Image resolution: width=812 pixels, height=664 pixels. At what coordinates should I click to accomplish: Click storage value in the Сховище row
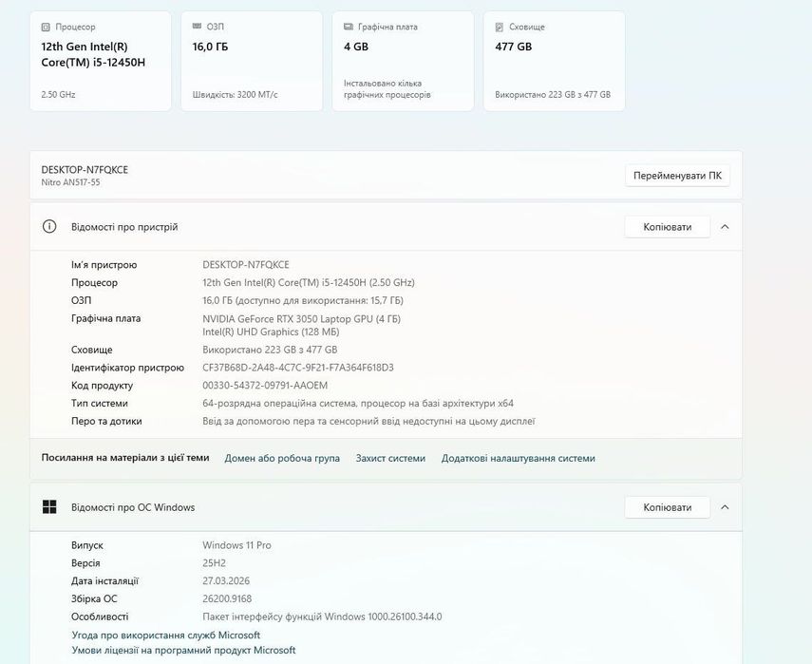click(x=270, y=350)
